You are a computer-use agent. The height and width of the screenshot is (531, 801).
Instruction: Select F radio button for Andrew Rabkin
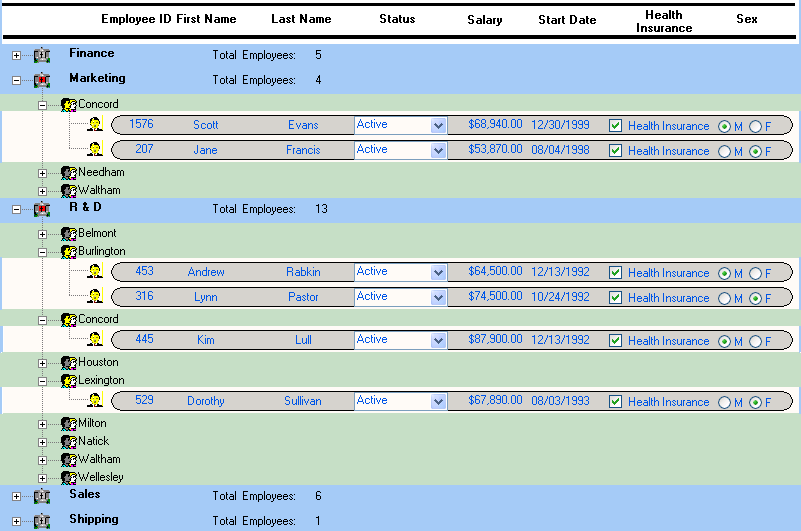755,273
